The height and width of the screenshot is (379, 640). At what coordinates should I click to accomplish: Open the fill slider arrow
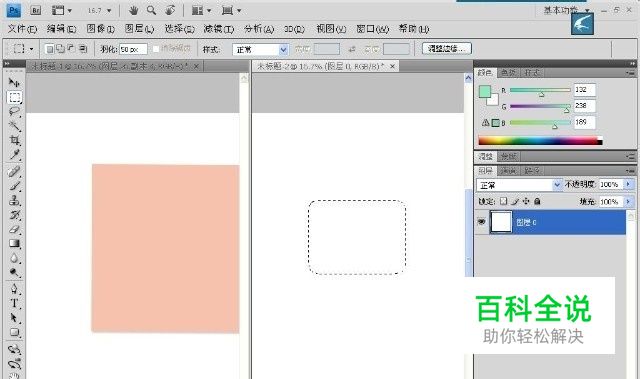click(x=629, y=202)
